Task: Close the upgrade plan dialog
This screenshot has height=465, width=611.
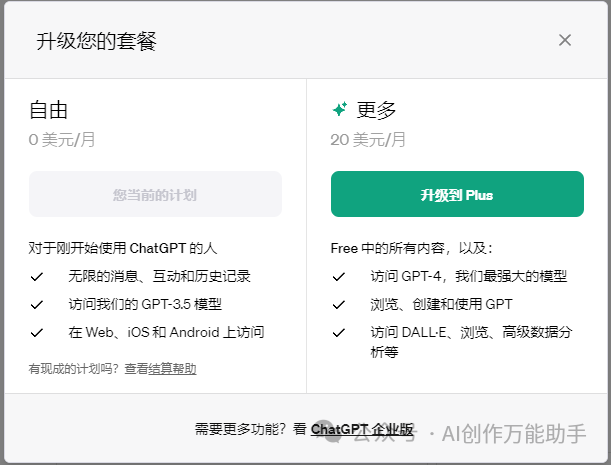Action: point(565,40)
